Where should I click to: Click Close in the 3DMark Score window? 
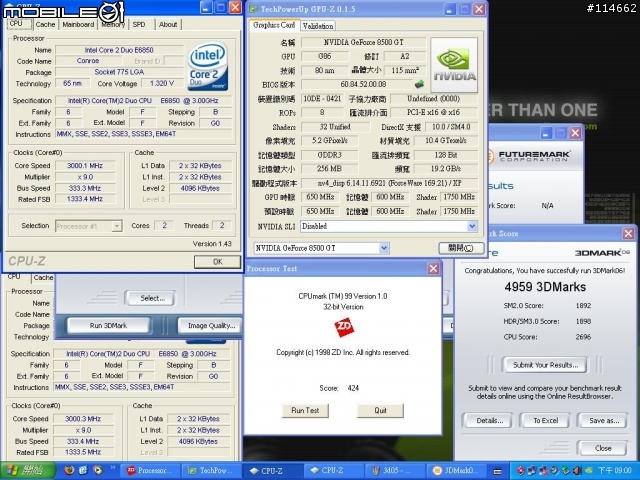(x=602, y=448)
